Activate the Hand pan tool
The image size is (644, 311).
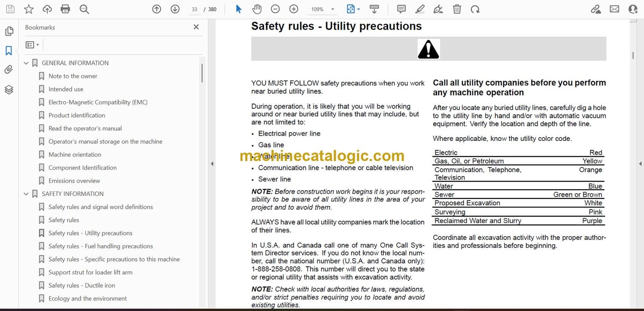point(257,9)
